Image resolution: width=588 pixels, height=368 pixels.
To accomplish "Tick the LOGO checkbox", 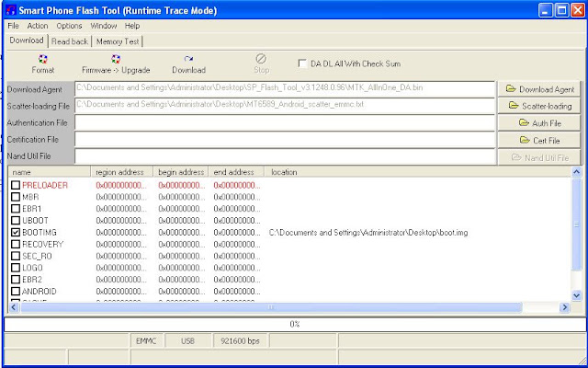I will (16, 268).
